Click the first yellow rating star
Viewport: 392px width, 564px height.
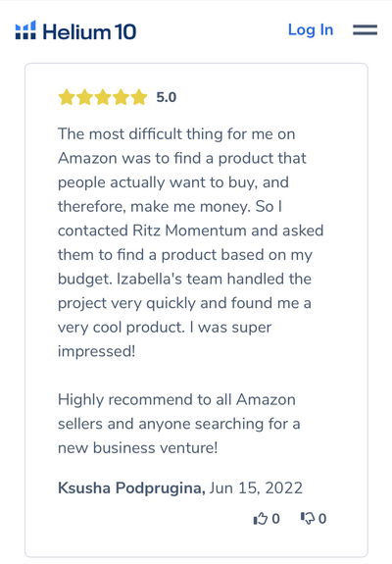coord(67,97)
